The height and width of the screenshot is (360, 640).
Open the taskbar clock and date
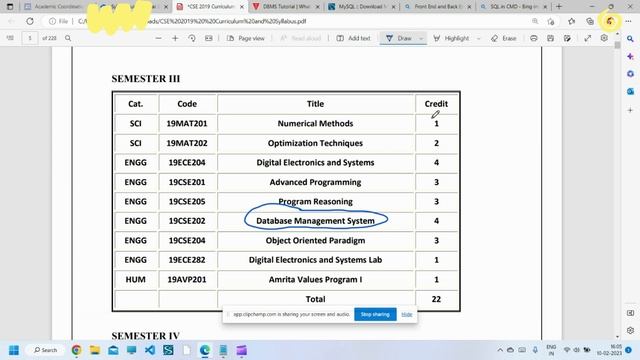pyautogui.click(x=609, y=350)
